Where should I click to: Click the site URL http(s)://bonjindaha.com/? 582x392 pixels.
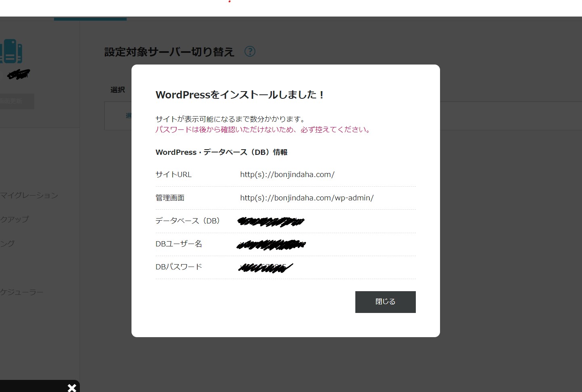(287, 175)
